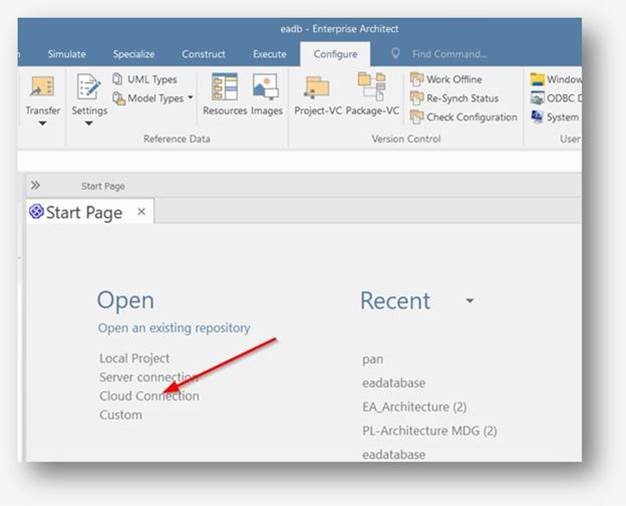Click the Re-Synch Status icon

[416, 98]
